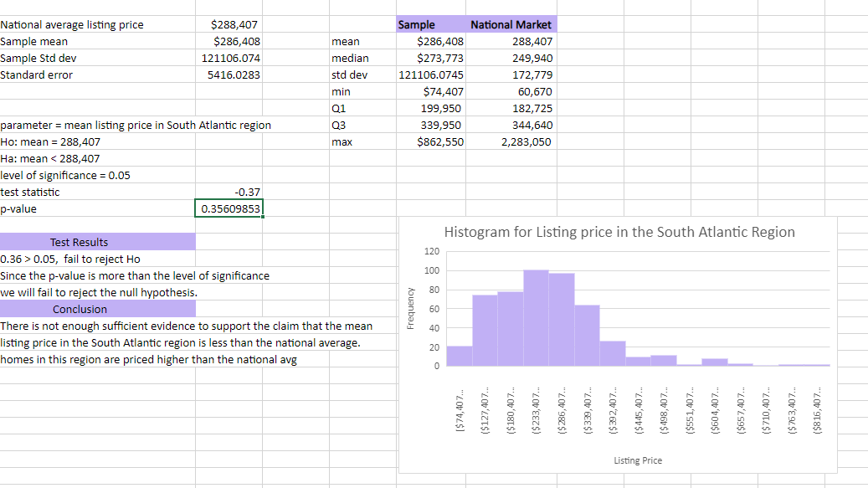Screen dimensions: 868x488
Task: Select the $862,550 sample max value
Action: [431, 141]
